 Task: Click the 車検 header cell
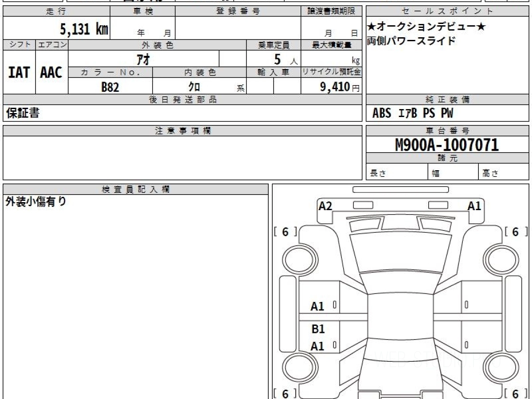(143, 12)
